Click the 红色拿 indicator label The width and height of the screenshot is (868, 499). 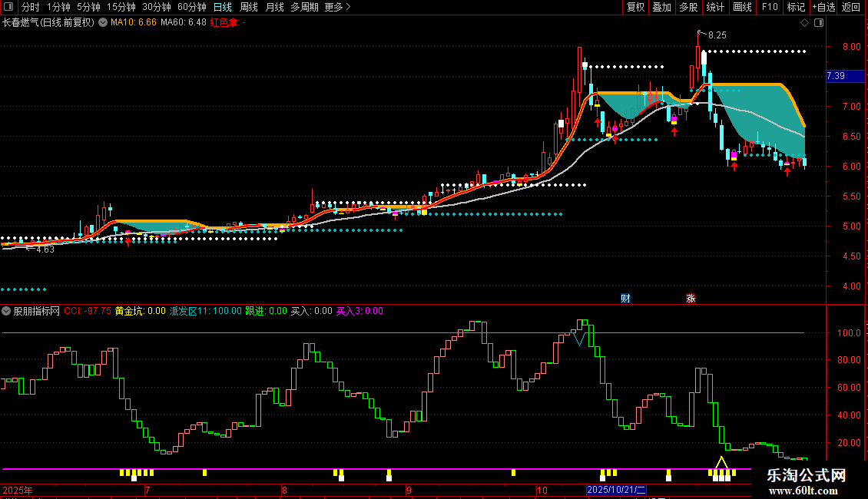coord(227,22)
